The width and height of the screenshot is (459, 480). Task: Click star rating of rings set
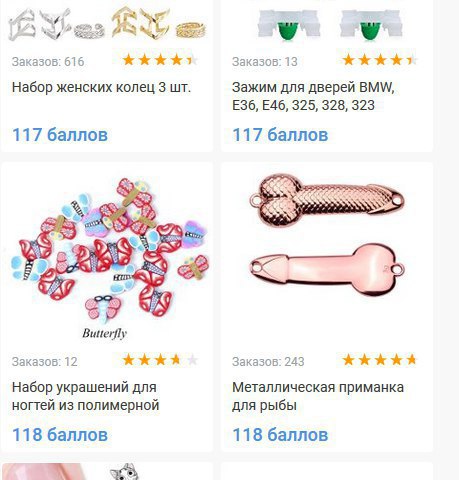point(160,60)
